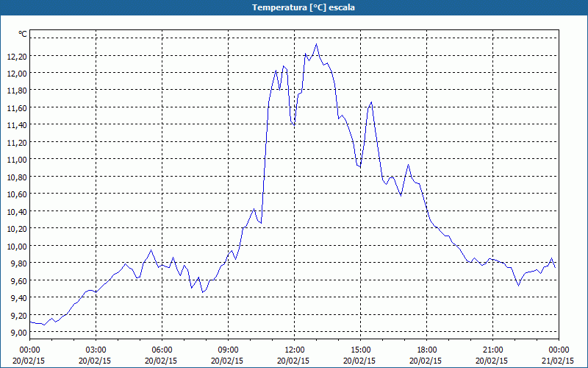Pick the 10,40 temperature label
The image size is (588, 368).
(x=17, y=212)
